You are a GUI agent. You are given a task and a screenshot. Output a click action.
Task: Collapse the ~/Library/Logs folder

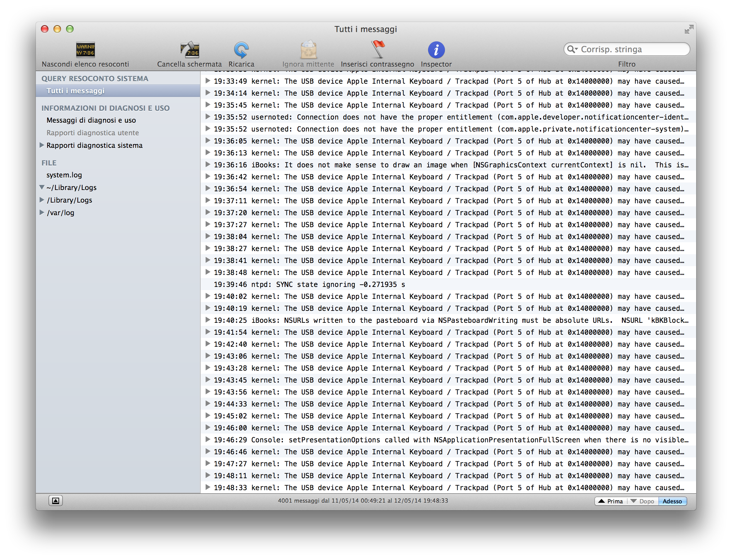click(42, 187)
